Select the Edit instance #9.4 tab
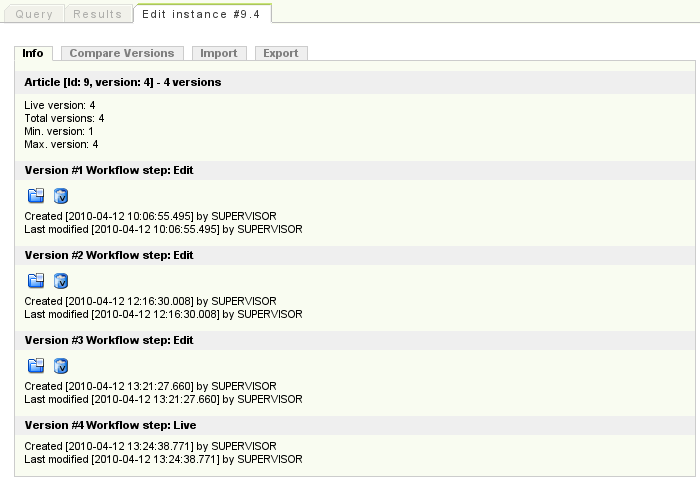 [x=201, y=14]
